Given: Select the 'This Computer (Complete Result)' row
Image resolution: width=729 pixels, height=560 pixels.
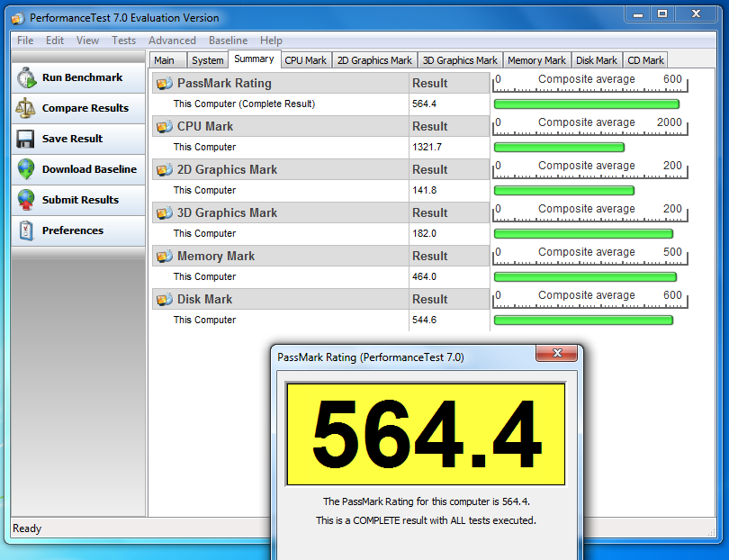Looking at the screenshot, I should [320, 104].
